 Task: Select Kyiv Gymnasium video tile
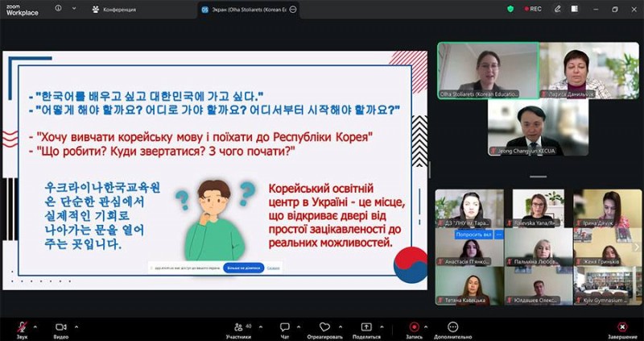pyautogui.click(x=608, y=286)
